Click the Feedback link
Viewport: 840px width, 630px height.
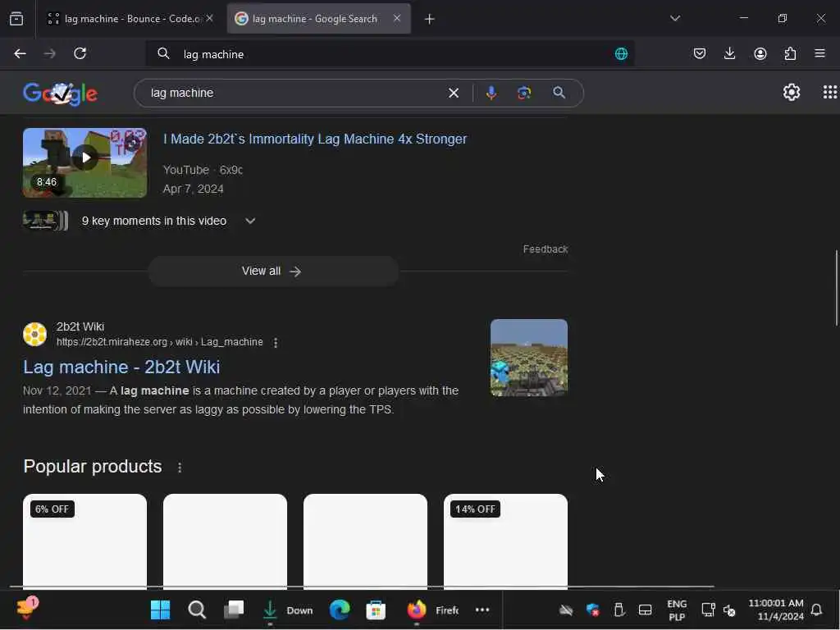(546, 249)
